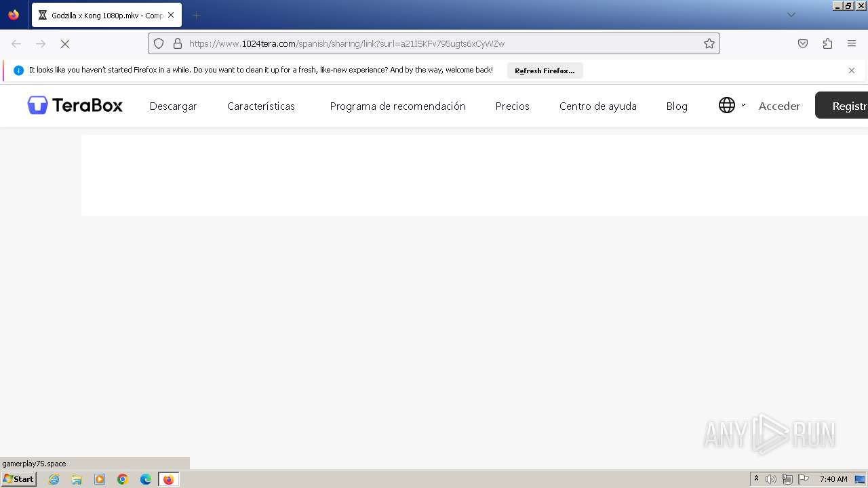Open the volume speaker icon
The height and width of the screenshot is (488, 868).
point(771,479)
